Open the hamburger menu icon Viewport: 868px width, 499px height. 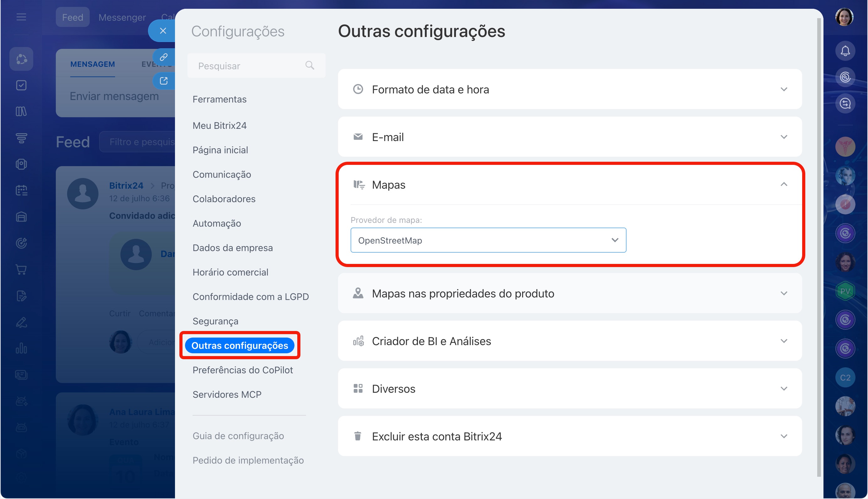tap(21, 17)
